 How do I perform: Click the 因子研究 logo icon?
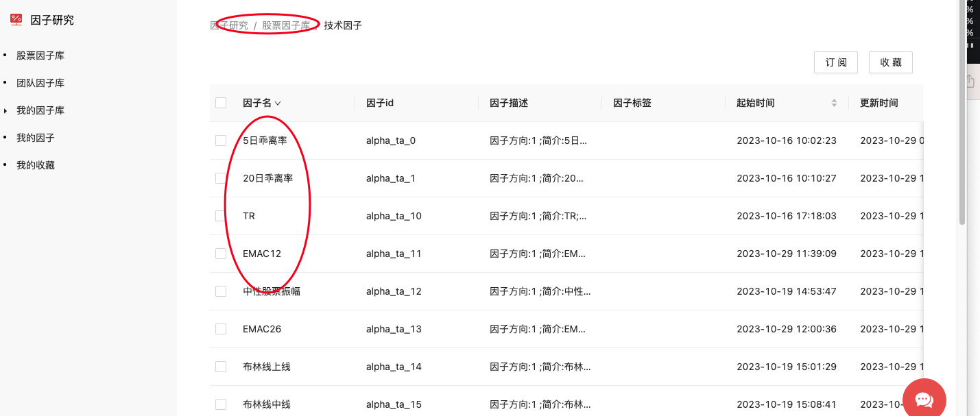click(x=16, y=20)
